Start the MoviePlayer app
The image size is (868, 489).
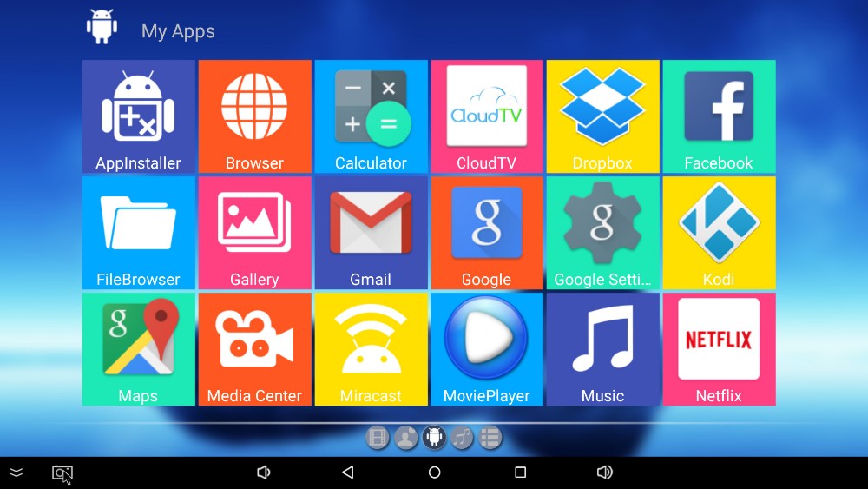pyautogui.click(x=486, y=349)
